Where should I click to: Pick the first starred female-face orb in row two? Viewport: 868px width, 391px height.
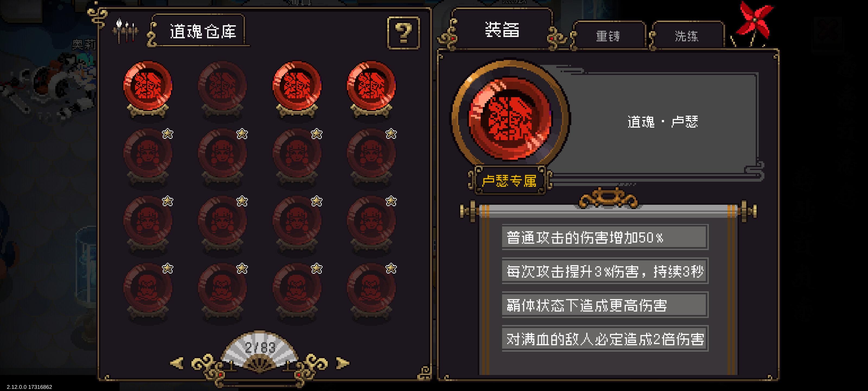pos(148,156)
